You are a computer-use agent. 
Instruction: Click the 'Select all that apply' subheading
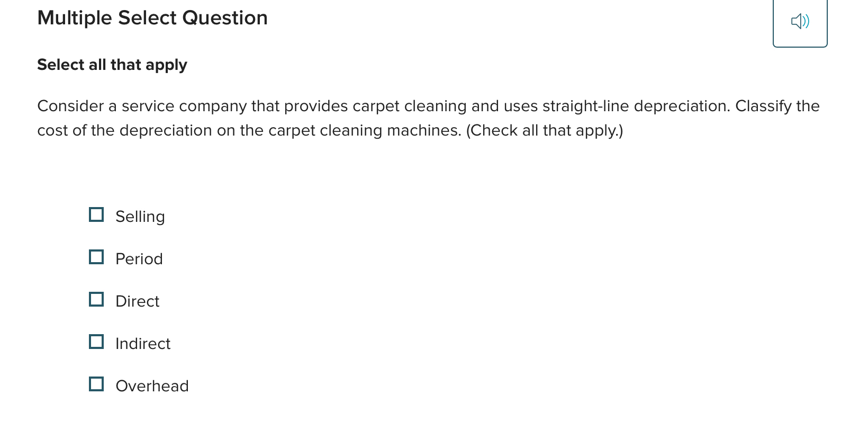[x=112, y=65]
